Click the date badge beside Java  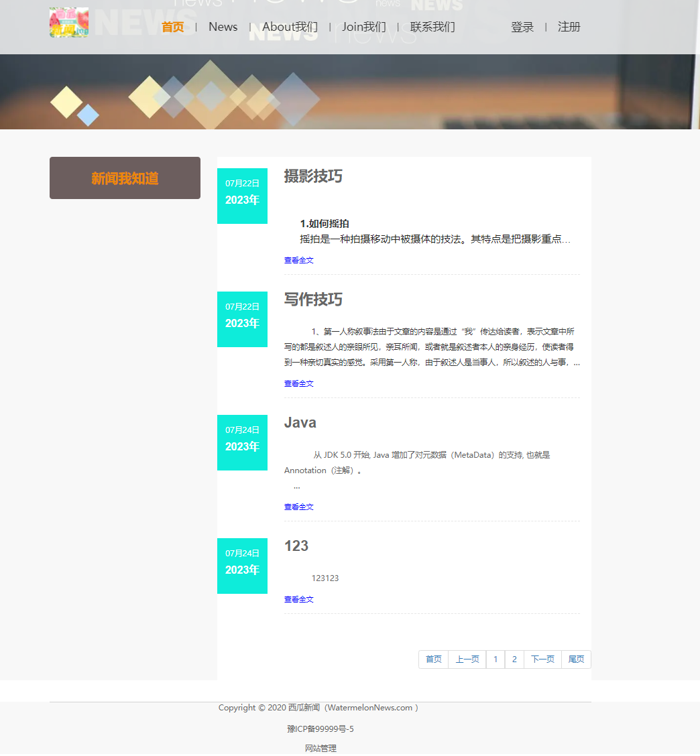point(242,442)
